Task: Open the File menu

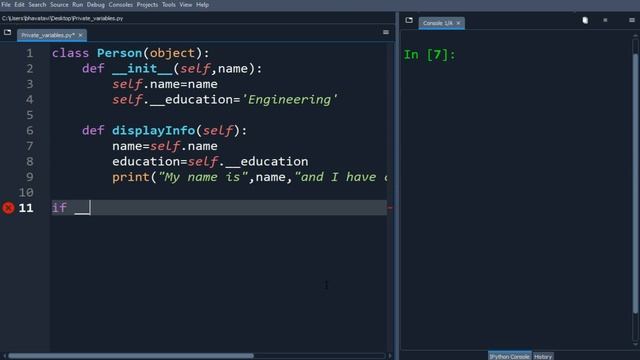Action: tap(6, 5)
